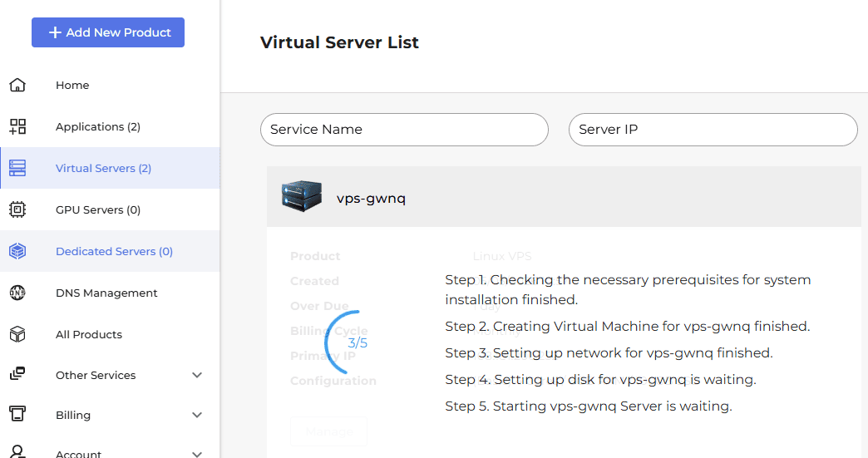Click the Billing icon
This screenshot has height=458, width=868.
tap(17, 414)
